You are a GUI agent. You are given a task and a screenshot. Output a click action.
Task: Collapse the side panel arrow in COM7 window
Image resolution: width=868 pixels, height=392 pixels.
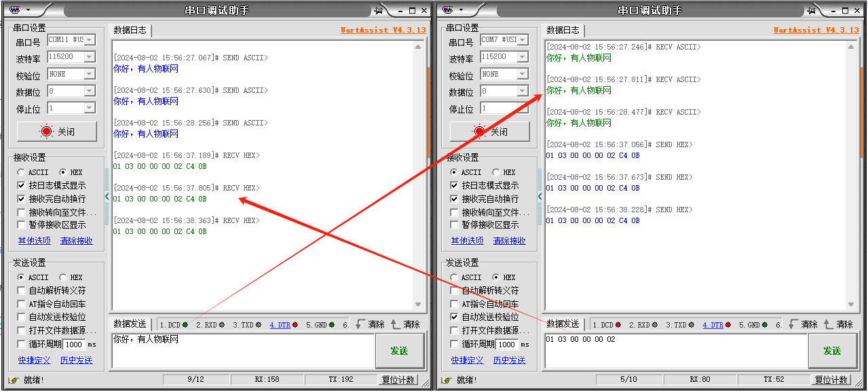pos(540,197)
